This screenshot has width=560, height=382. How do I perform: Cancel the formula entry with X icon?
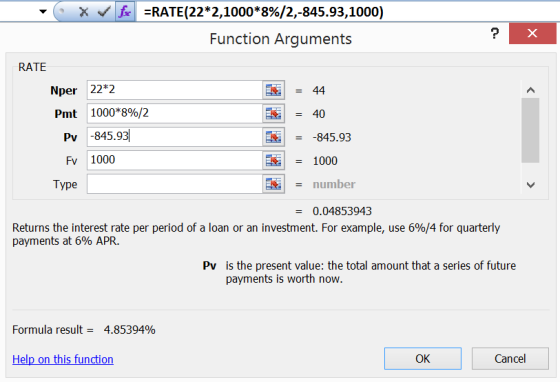[x=84, y=12]
